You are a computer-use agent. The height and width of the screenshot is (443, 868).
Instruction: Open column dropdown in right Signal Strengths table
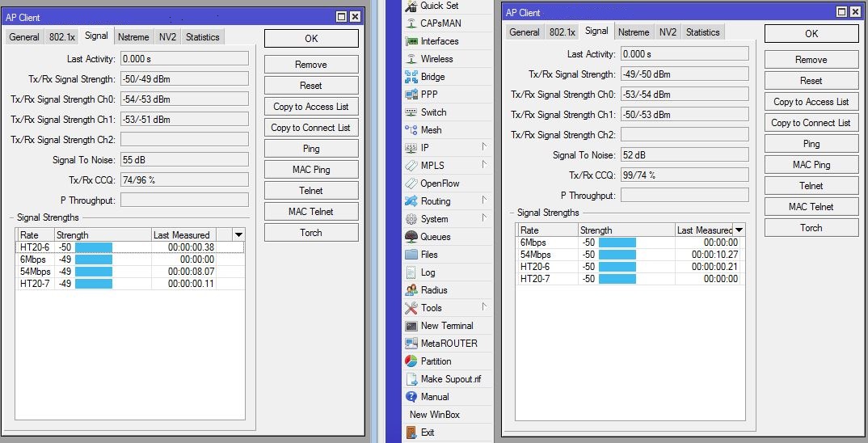pos(739,230)
